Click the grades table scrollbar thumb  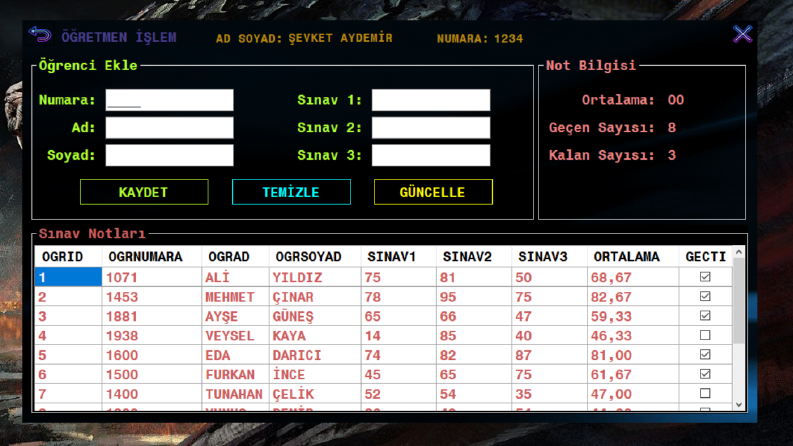[x=739, y=301]
